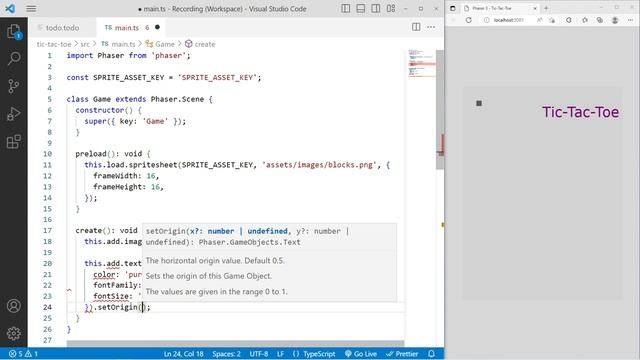
Task: Open the notifications bell
Action: [431, 354]
